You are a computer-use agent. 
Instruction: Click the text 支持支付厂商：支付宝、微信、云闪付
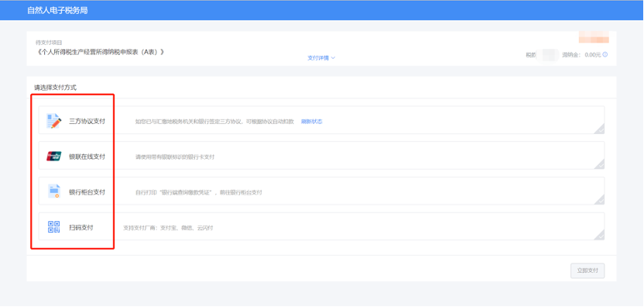[169, 228]
